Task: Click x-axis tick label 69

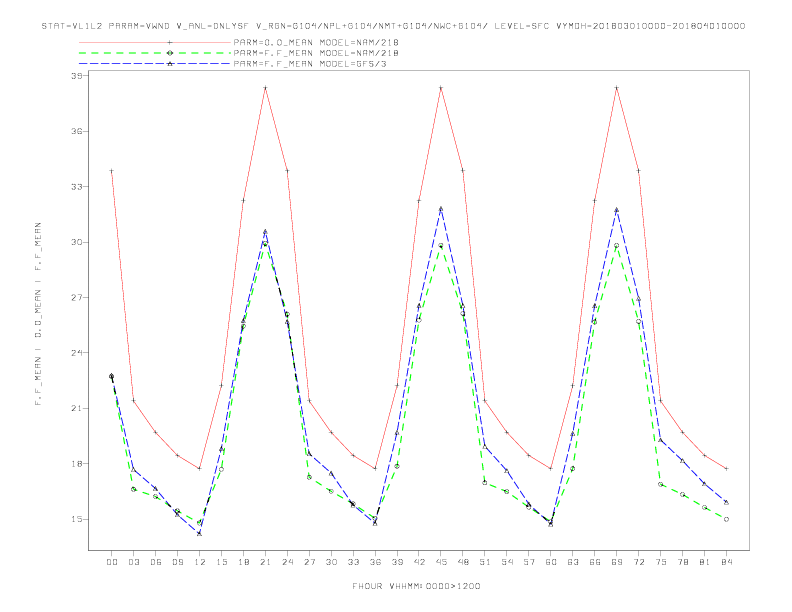Action: coord(617,562)
